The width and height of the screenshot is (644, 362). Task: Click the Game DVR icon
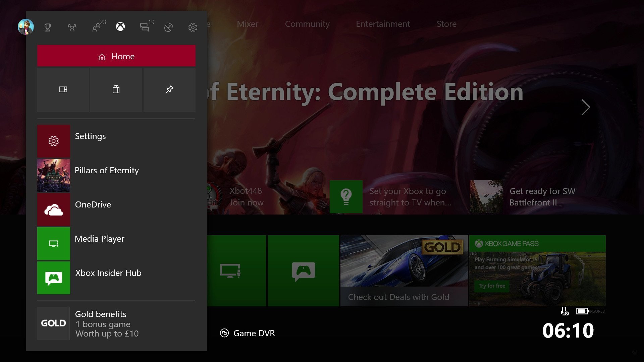(224, 333)
